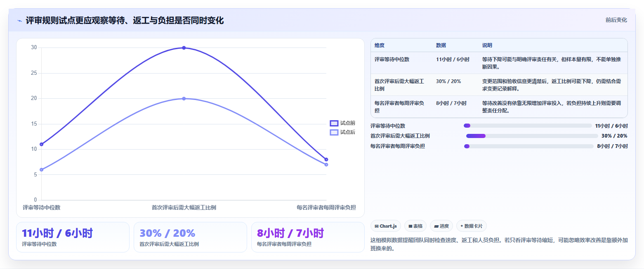Click the footer note starting 这组模拟数据提醒团队

point(499,244)
